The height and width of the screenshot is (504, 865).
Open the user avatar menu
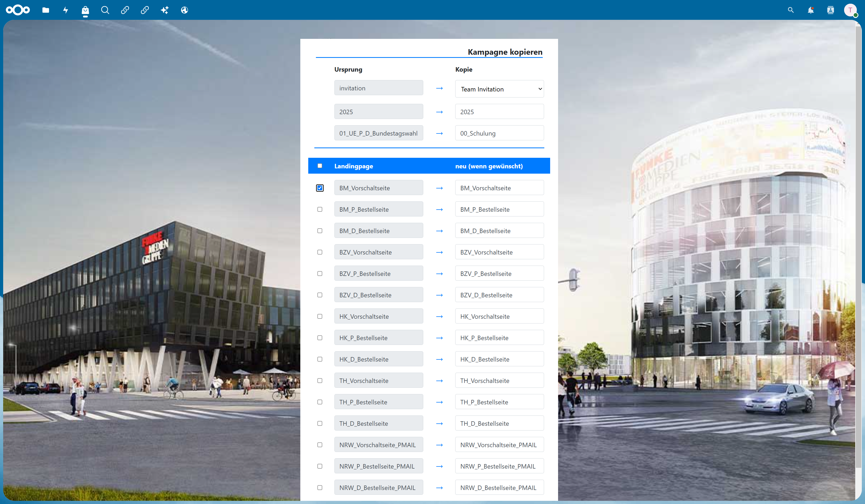click(850, 10)
